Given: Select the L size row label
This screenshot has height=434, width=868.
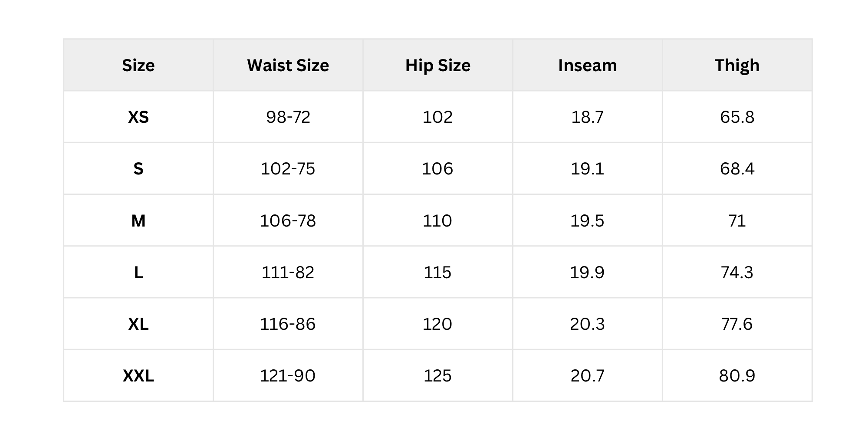Looking at the screenshot, I should coord(138,273).
